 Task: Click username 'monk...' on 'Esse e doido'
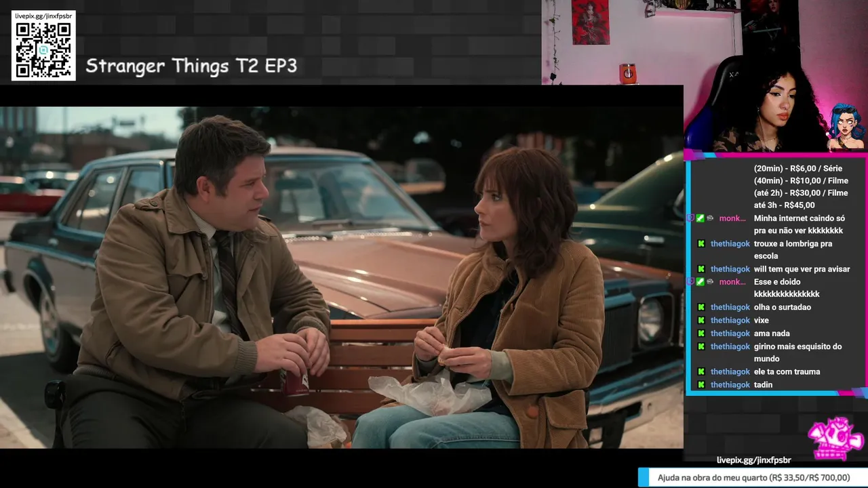pos(732,282)
